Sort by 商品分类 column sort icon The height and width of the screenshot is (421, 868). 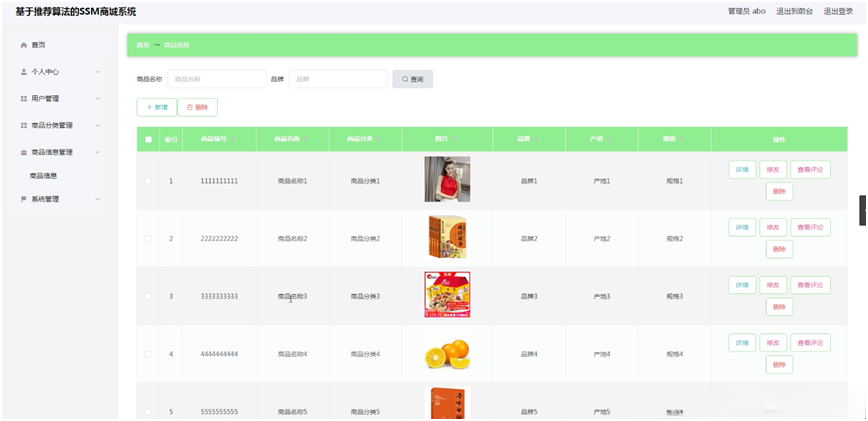coord(379,139)
